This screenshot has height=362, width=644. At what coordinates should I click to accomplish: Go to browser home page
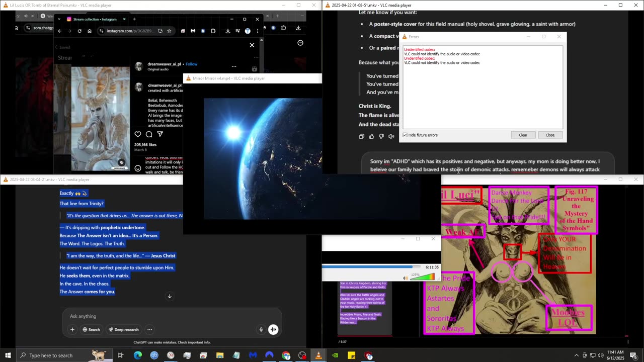90,31
